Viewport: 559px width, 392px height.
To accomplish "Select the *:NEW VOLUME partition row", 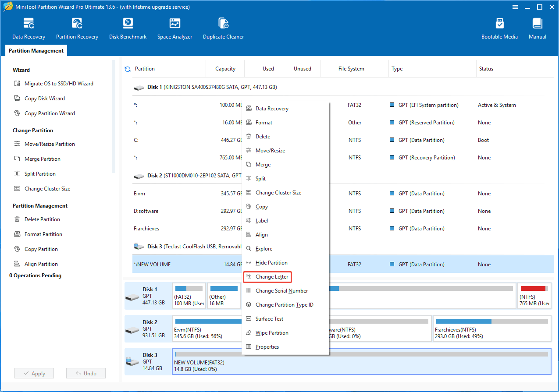I will 343,265.
